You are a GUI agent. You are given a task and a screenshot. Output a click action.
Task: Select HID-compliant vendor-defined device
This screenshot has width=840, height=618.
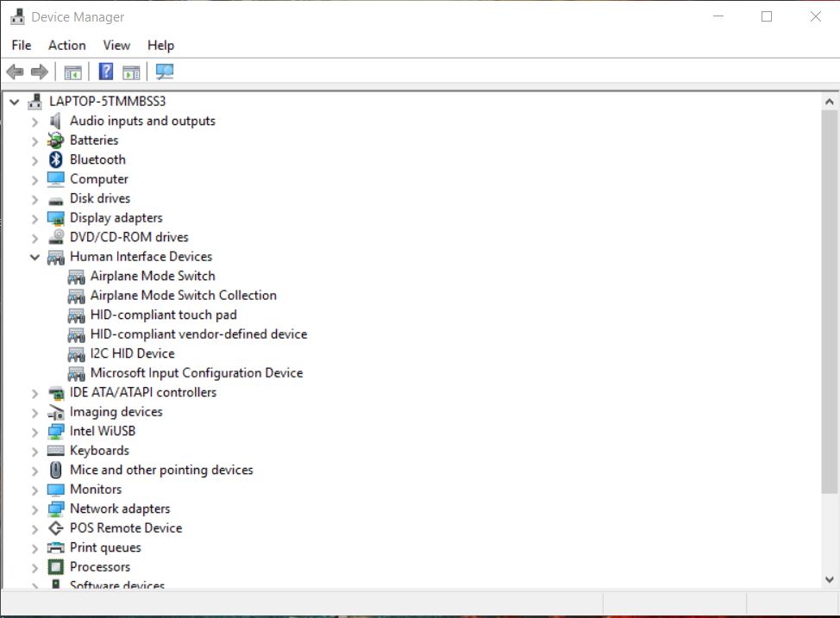click(x=198, y=334)
